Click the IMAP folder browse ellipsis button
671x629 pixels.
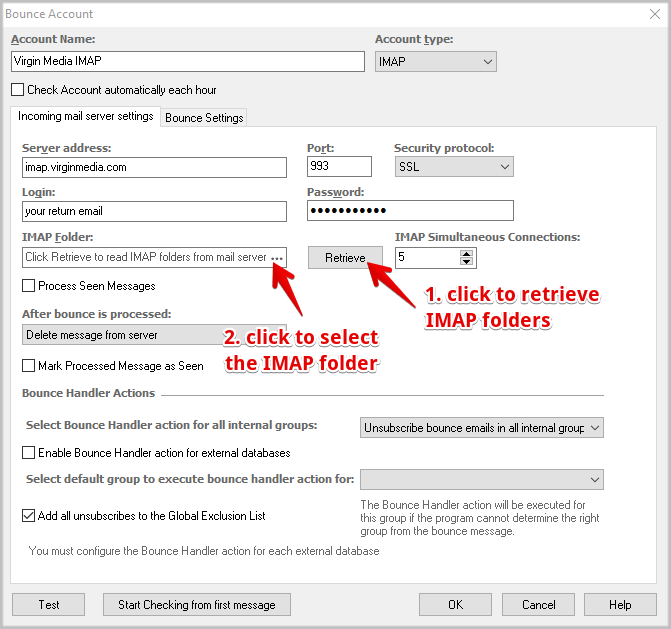point(277,258)
